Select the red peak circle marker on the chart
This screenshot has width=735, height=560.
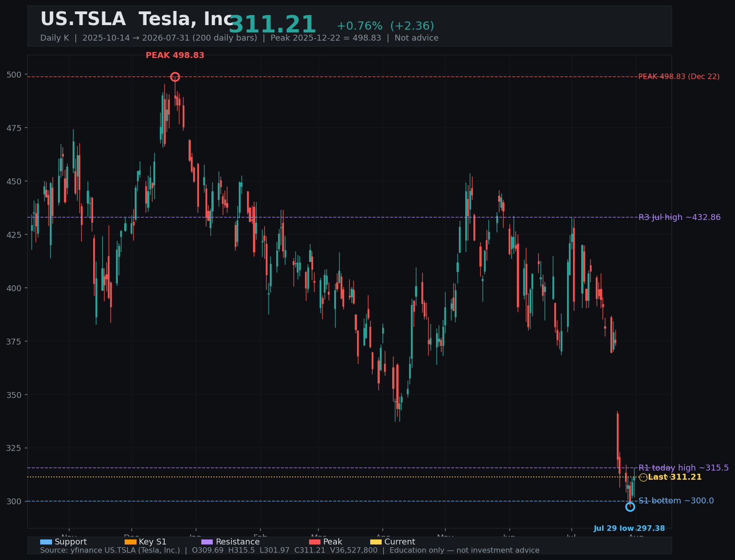[x=175, y=77]
